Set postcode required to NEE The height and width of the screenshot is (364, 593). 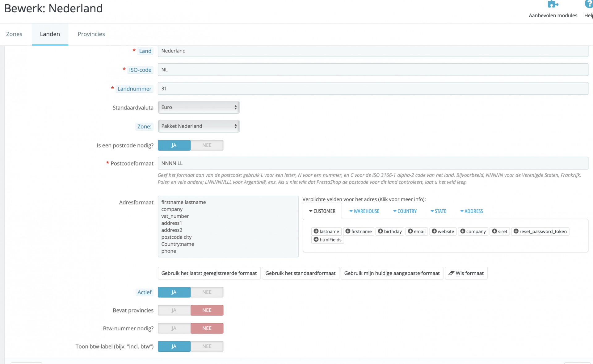[x=207, y=145]
